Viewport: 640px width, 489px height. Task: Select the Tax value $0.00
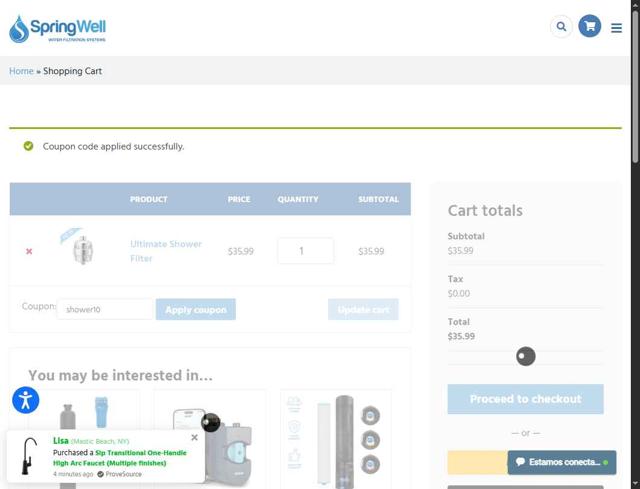(x=459, y=293)
